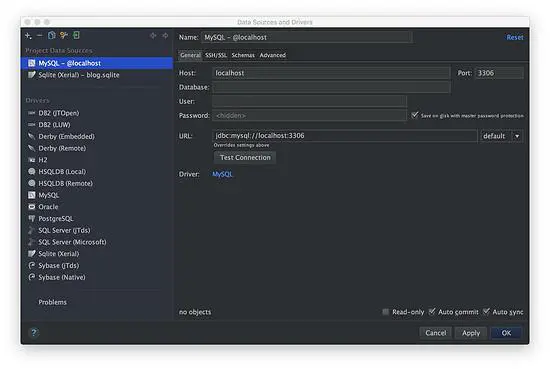Viewport: 550px width, 369px height.
Task: Toggle the Auto commit checkbox
Action: click(x=432, y=311)
